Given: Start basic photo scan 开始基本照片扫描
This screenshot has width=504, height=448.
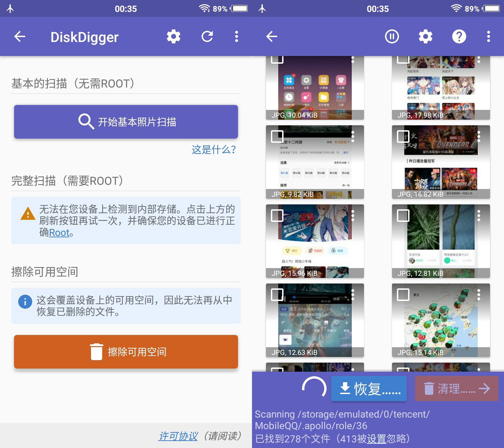Looking at the screenshot, I should 126,122.
